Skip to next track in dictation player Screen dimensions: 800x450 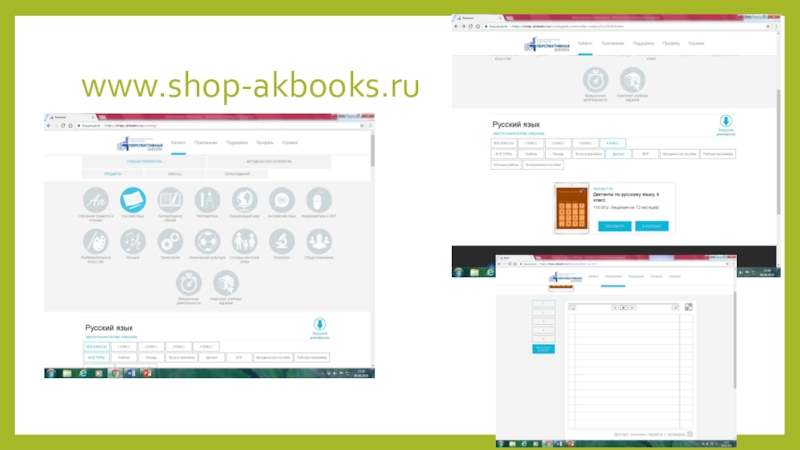[x=632, y=308]
